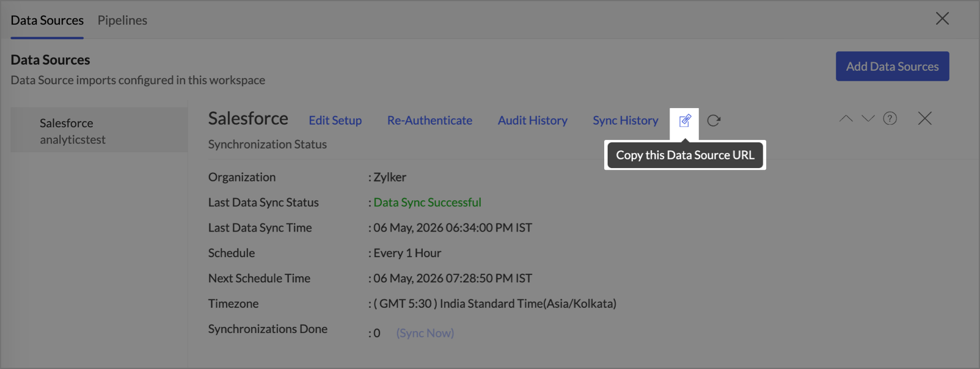Click the Every 1 Hour schedule value
The width and height of the screenshot is (980, 369).
(x=407, y=253)
